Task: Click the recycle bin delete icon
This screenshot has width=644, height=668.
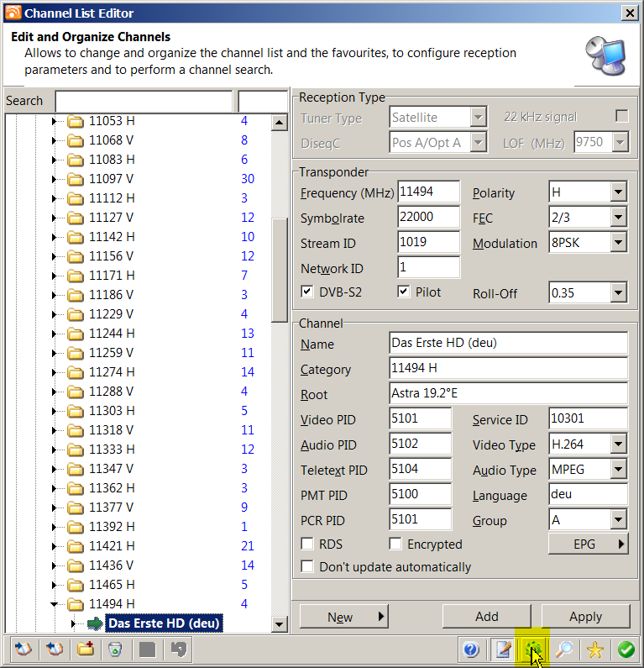Action: point(115,649)
